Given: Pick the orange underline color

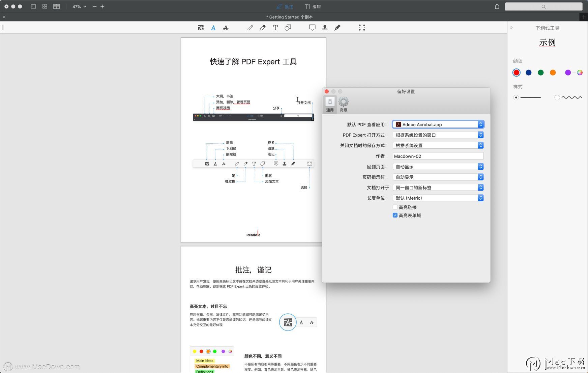Looking at the screenshot, I should pos(553,73).
